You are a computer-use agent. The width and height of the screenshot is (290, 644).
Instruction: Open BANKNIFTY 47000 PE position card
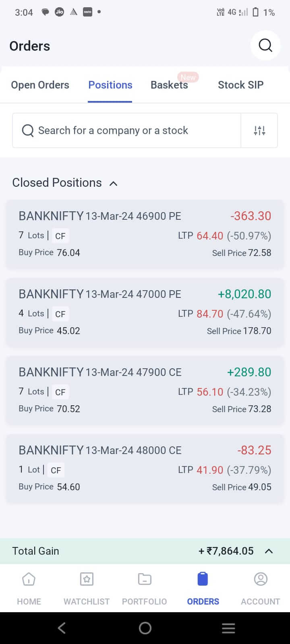click(x=145, y=312)
